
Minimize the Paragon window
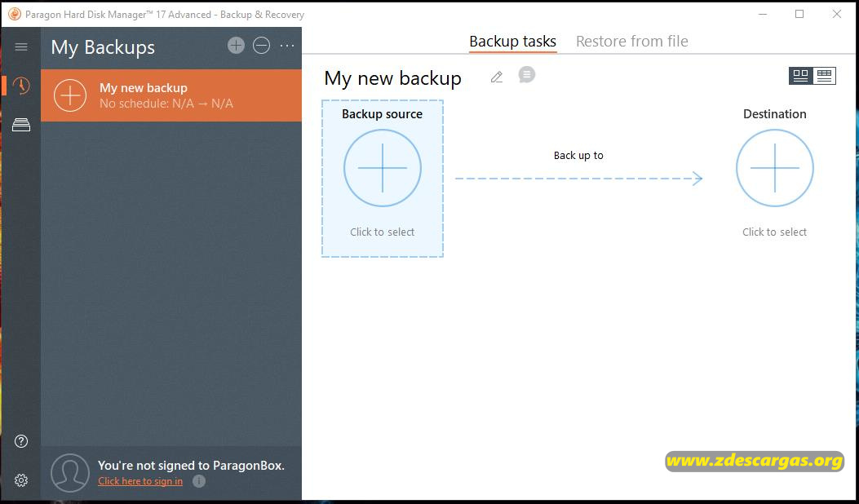(763, 14)
